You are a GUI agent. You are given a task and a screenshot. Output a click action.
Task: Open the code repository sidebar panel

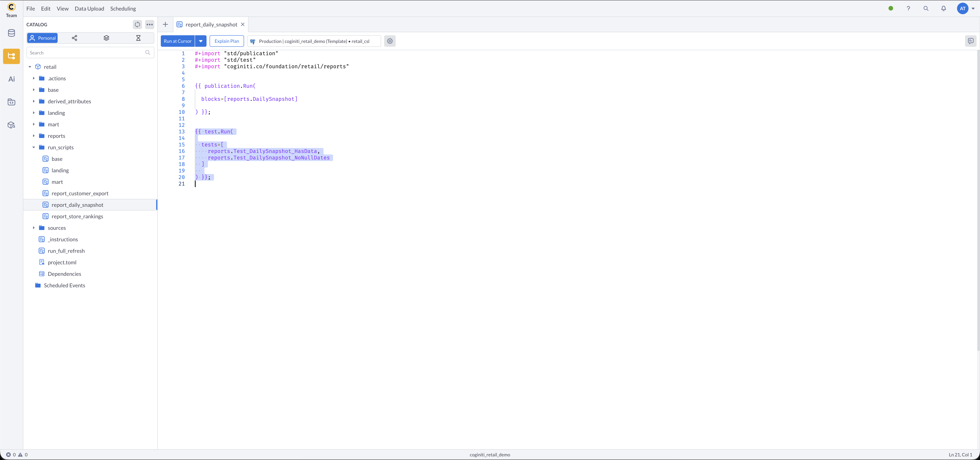tap(11, 102)
